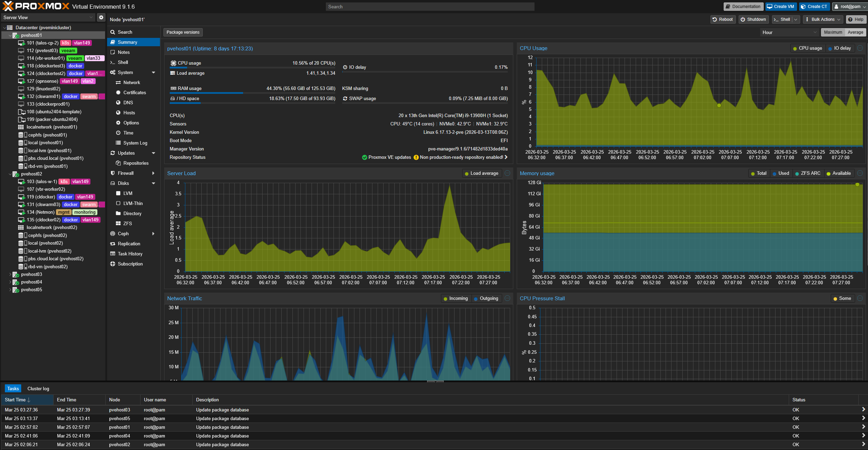Click the Ceph icon in node menu

click(113, 234)
